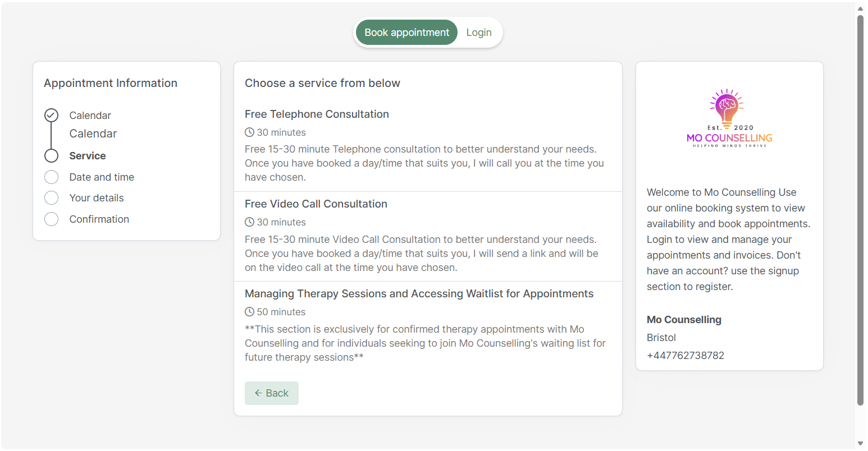This screenshot has width=868, height=451.
Task: Click the Mo Counselling lightbulb logo
Action: pos(729,118)
